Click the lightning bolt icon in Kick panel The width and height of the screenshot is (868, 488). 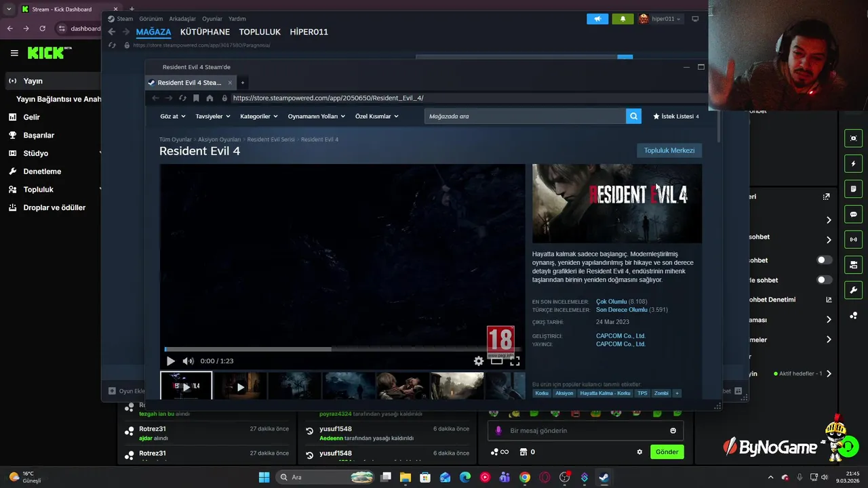point(853,163)
